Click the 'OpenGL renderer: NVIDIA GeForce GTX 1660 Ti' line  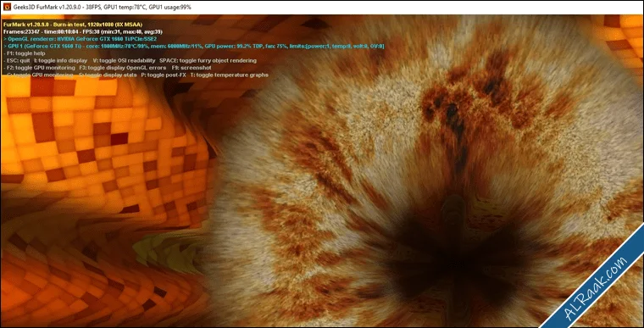(80, 39)
